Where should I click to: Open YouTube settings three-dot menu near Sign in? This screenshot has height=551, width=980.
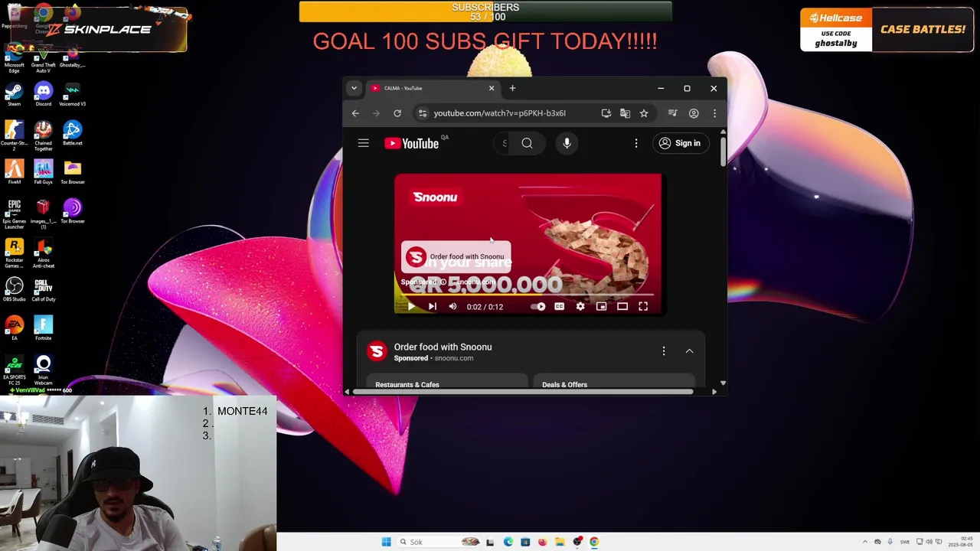[x=635, y=143]
